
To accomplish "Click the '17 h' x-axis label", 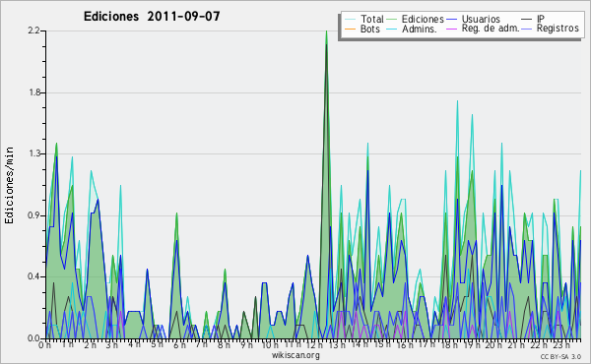I will pyautogui.click(x=427, y=344).
